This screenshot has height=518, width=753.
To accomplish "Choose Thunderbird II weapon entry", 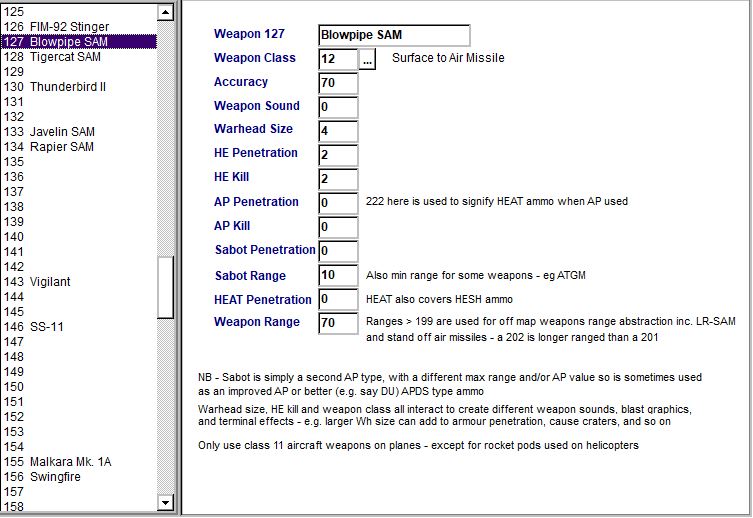I will (x=67, y=87).
